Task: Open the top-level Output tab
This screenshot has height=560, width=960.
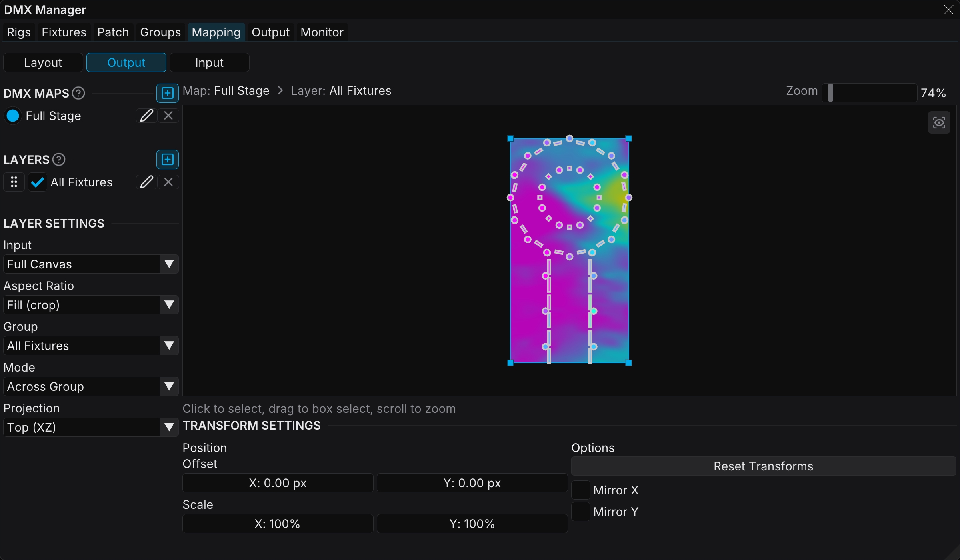Action: (x=271, y=32)
